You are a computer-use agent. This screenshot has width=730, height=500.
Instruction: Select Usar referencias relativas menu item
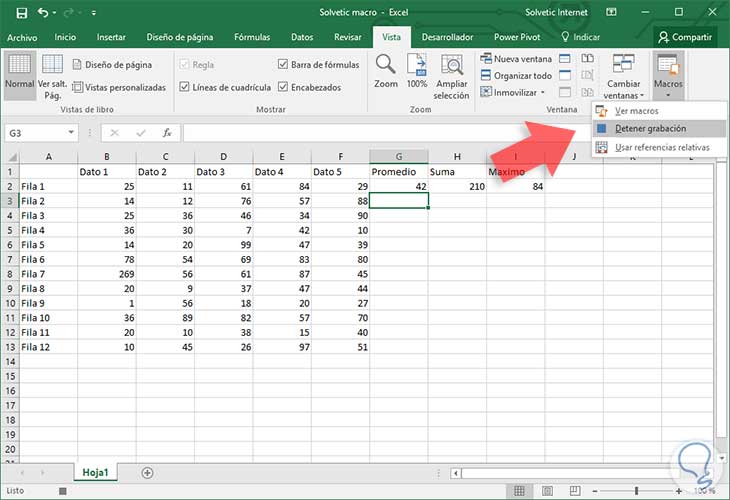point(659,147)
